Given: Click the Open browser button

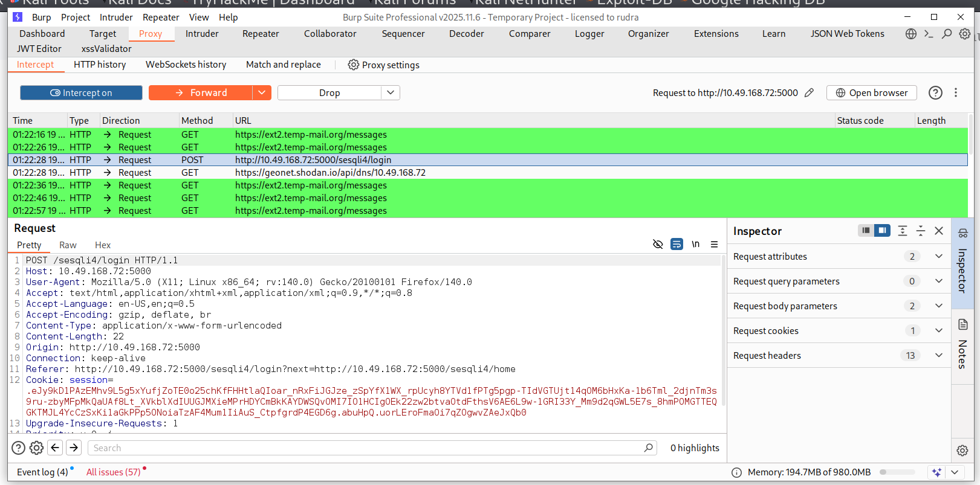Looking at the screenshot, I should click(872, 92).
